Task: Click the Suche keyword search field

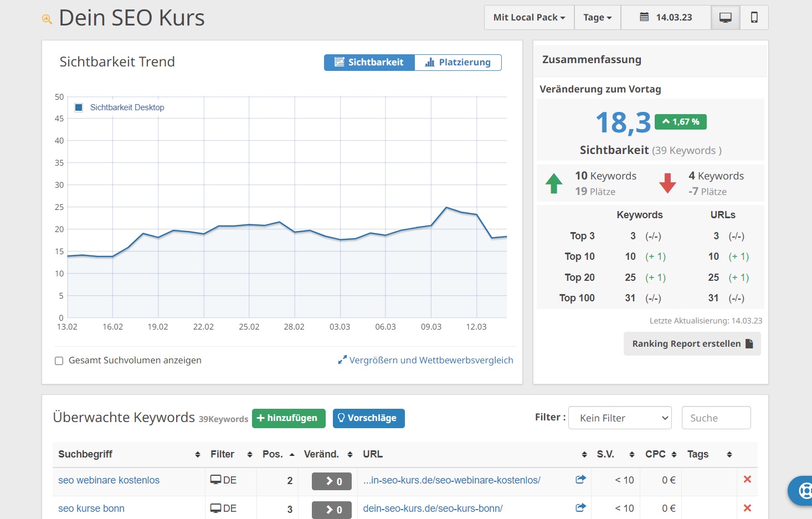Action: pyautogui.click(x=716, y=418)
